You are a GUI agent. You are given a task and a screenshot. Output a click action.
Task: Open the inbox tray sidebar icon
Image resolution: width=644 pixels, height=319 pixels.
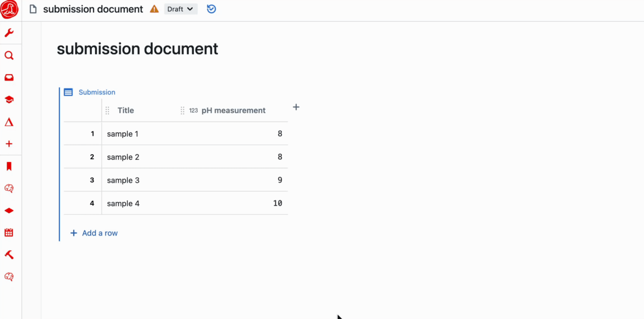pyautogui.click(x=9, y=77)
